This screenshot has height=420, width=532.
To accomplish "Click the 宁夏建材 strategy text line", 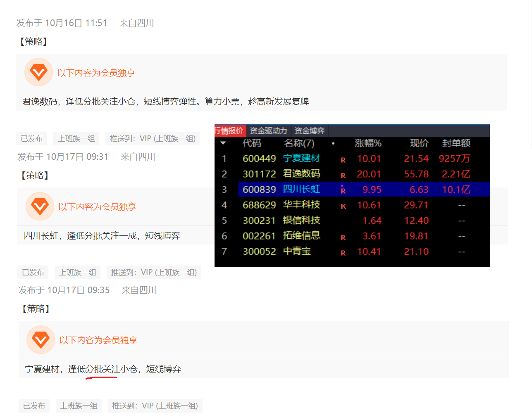I will pyautogui.click(x=103, y=369).
